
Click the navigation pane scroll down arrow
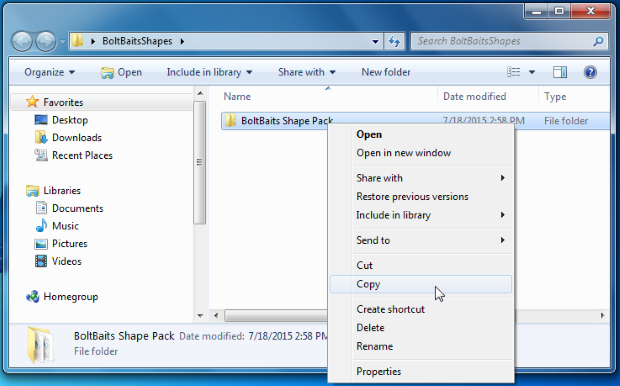[200, 316]
